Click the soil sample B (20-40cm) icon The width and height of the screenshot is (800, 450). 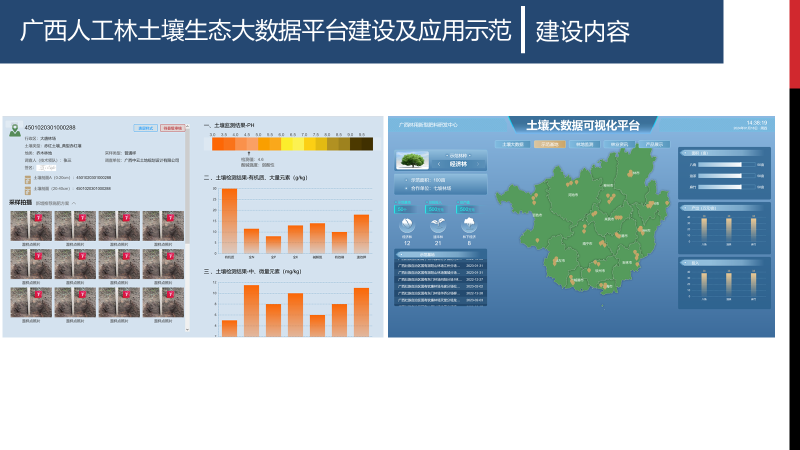27,188
